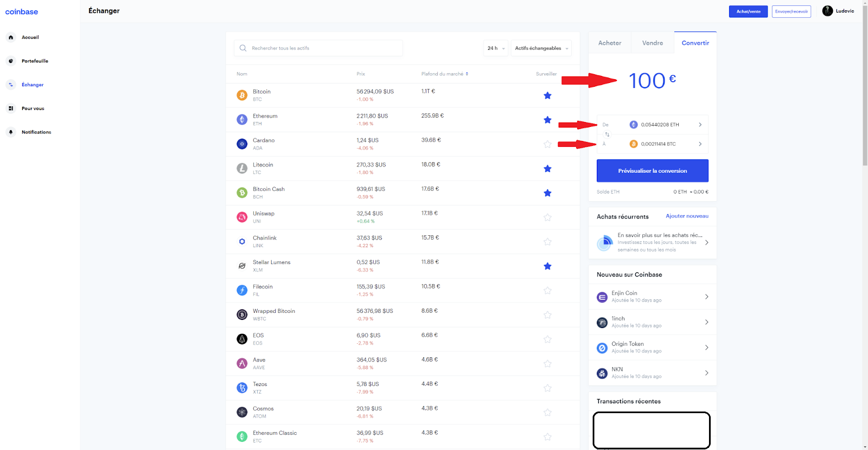The height and width of the screenshot is (450, 868).
Task: Open the Ethereum asset name link
Action: (x=265, y=116)
